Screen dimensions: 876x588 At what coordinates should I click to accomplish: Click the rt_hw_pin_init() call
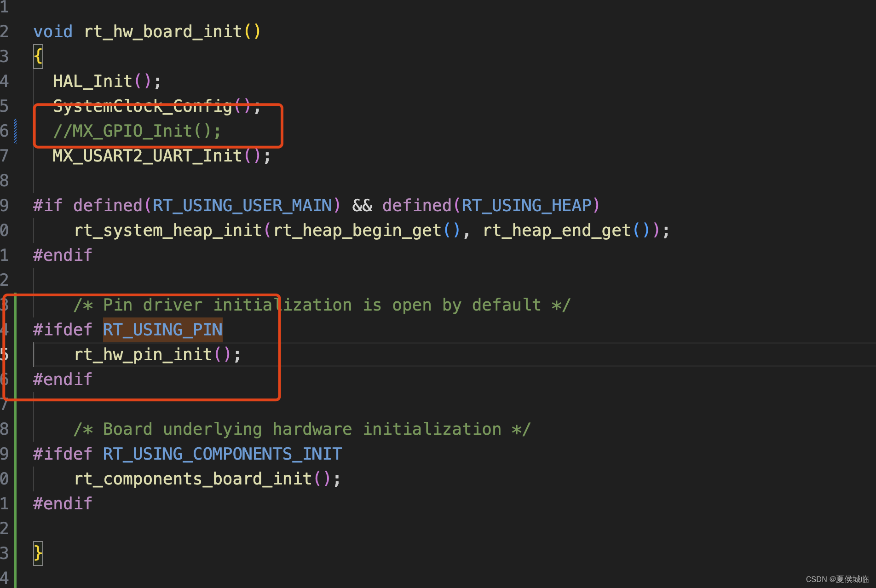(157, 355)
